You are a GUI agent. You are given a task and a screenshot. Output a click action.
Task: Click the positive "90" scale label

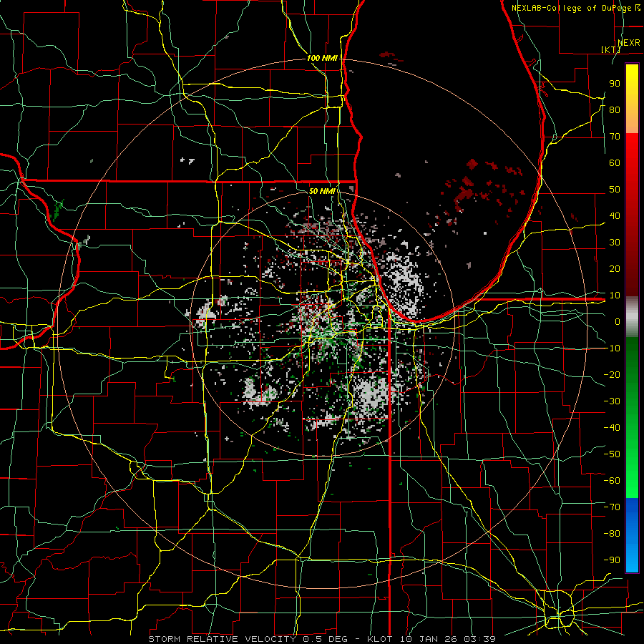click(615, 84)
